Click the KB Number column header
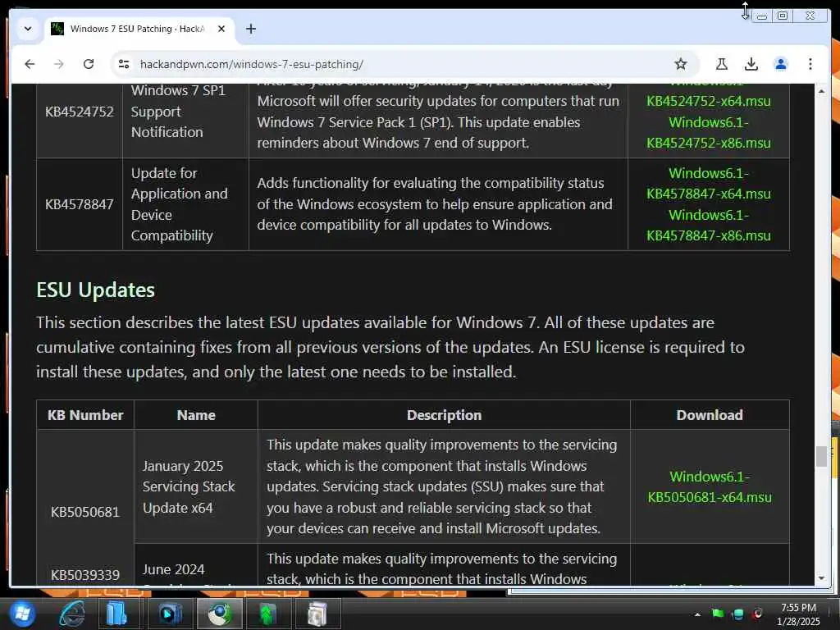This screenshot has width=840, height=630. coord(85,415)
